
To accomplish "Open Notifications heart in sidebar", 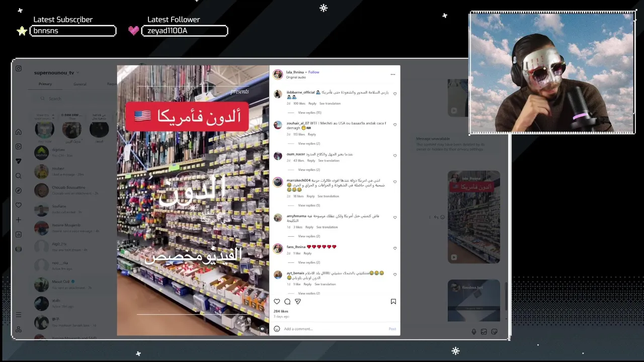I will 19,205.
